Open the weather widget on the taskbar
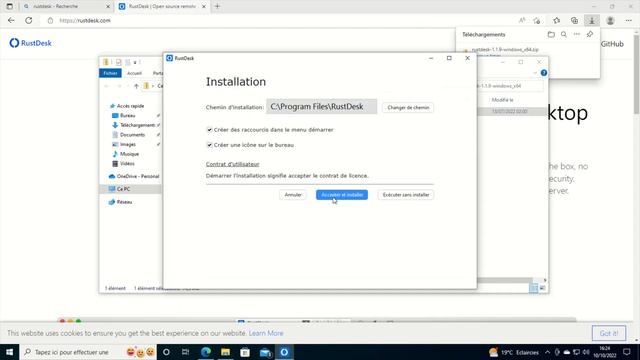This screenshot has width=640, height=360. (514, 352)
